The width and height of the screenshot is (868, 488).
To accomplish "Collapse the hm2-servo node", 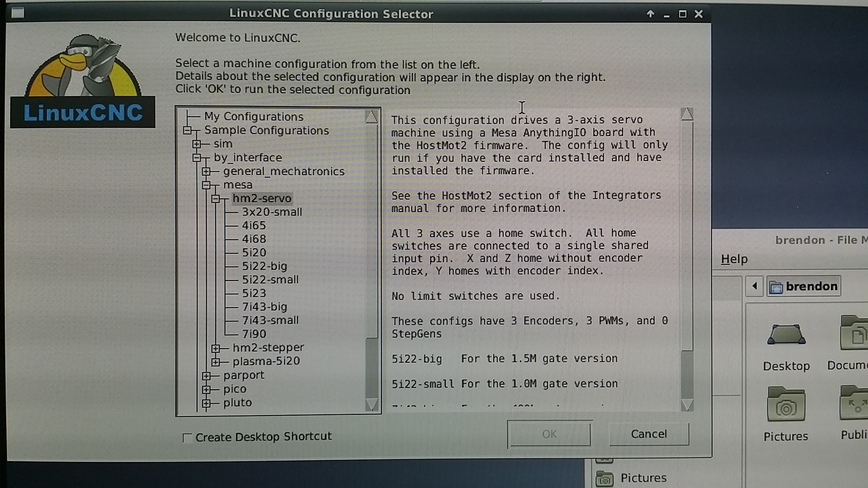I will (x=216, y=199).
